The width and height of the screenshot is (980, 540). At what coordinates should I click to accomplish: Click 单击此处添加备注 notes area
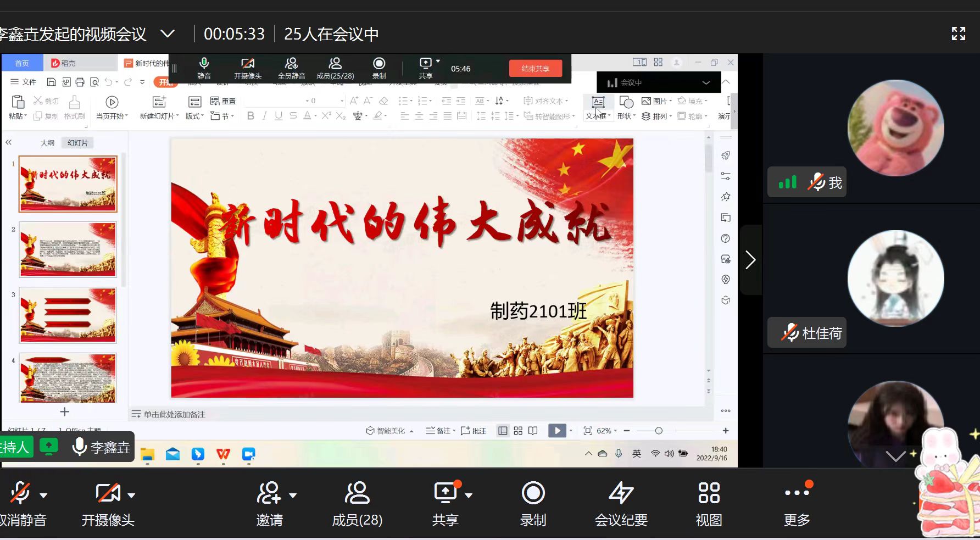click(174, 414)
